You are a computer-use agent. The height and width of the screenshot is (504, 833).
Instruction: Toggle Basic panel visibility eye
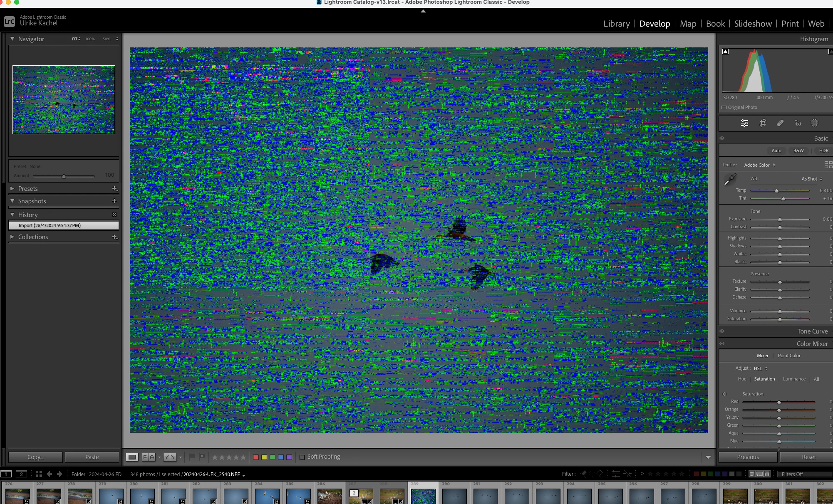[722, 138]
